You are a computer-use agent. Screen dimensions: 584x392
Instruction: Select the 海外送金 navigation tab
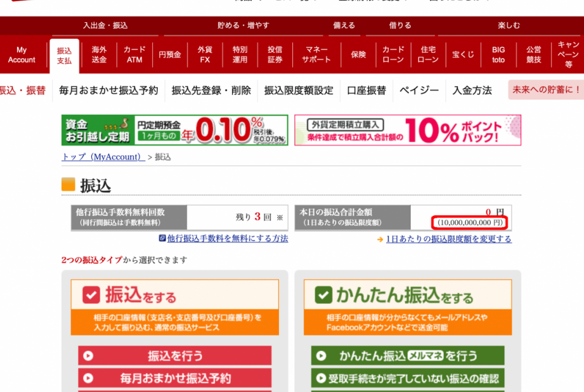click(x=99, y=55)
